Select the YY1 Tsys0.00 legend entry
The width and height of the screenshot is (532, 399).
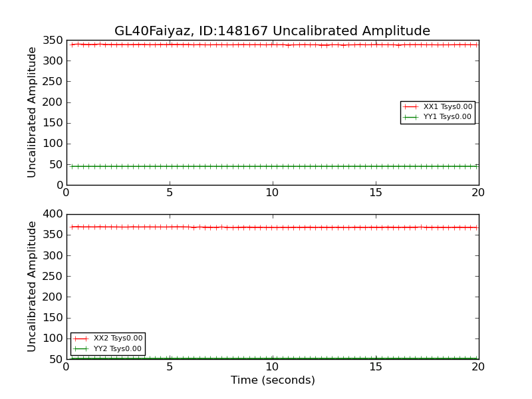437,117
